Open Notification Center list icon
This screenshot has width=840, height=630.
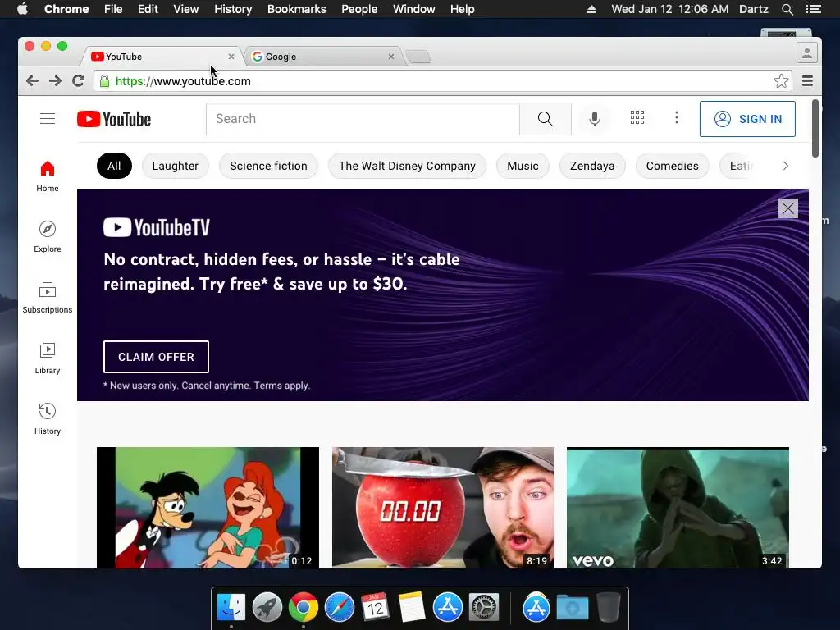pyautogui.click(x=814, y=9)
